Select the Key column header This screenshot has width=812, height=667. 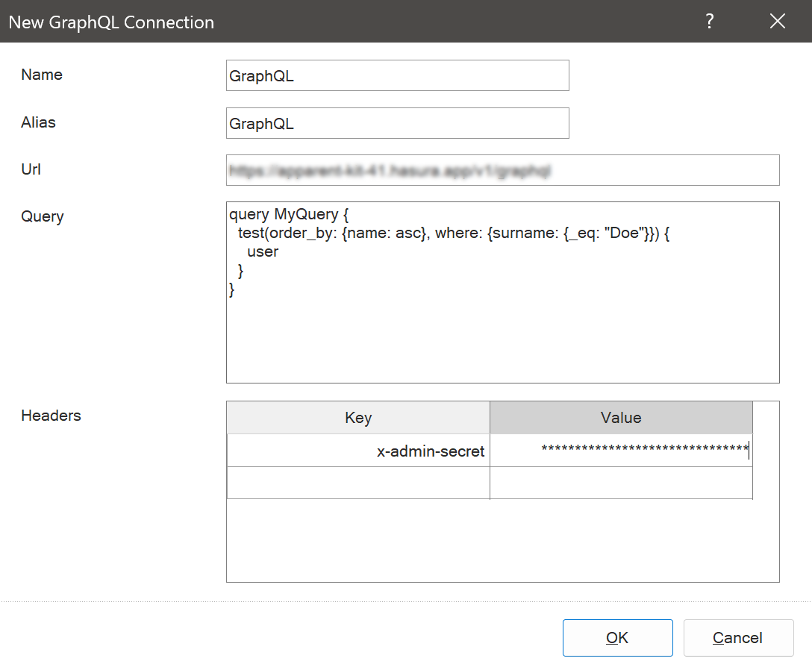click(358, 417)
